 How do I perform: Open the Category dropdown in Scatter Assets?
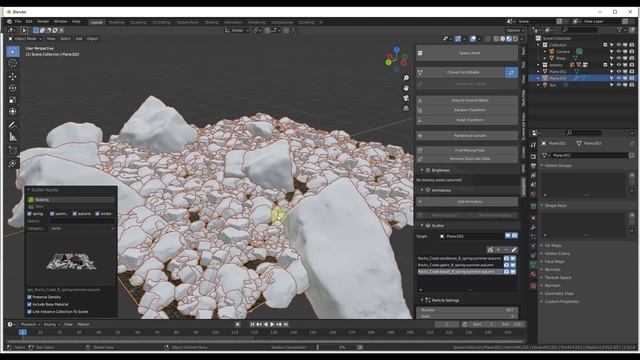tap(82, 229)
